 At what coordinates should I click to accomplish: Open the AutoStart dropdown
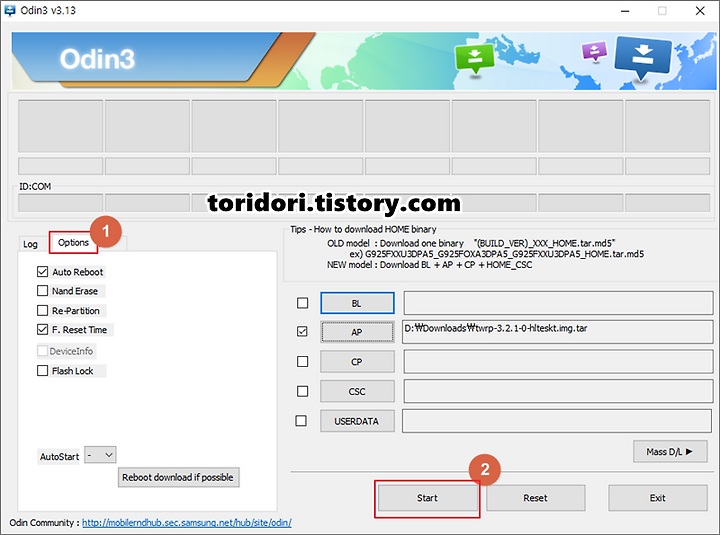pos(101,455)
